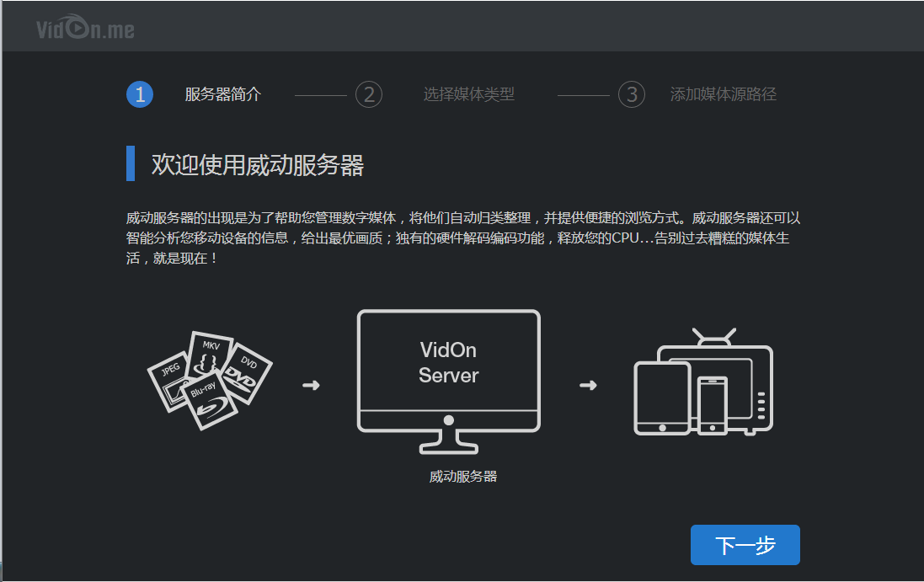
Task: Click the VidOn.me logo in header
Action: click(85, 29)
